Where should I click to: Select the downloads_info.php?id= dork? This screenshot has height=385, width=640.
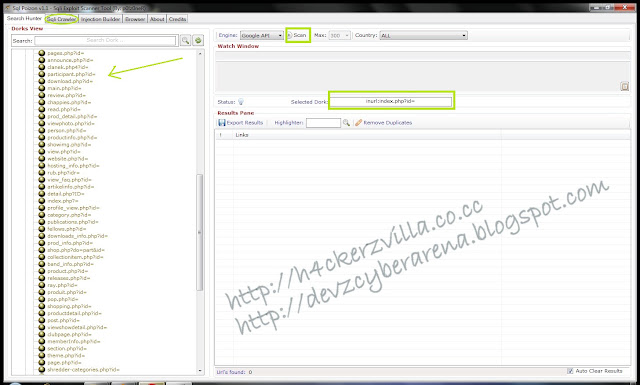78,236
